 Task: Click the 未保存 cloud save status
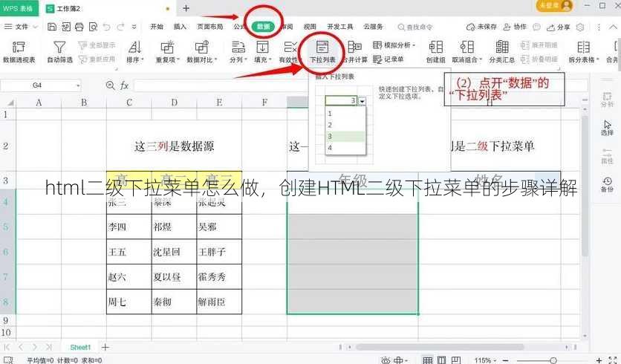(481, 27)
